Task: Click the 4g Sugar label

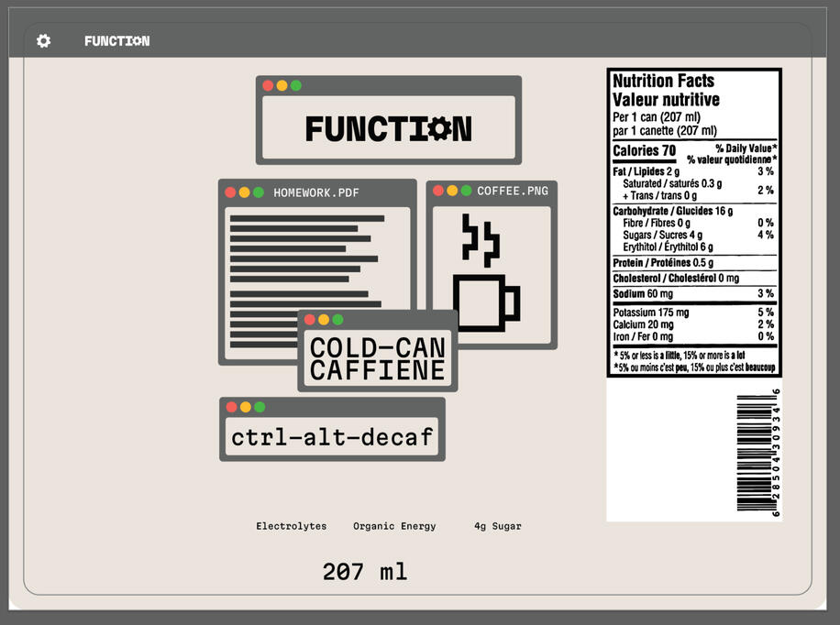Action: point(497,526)
